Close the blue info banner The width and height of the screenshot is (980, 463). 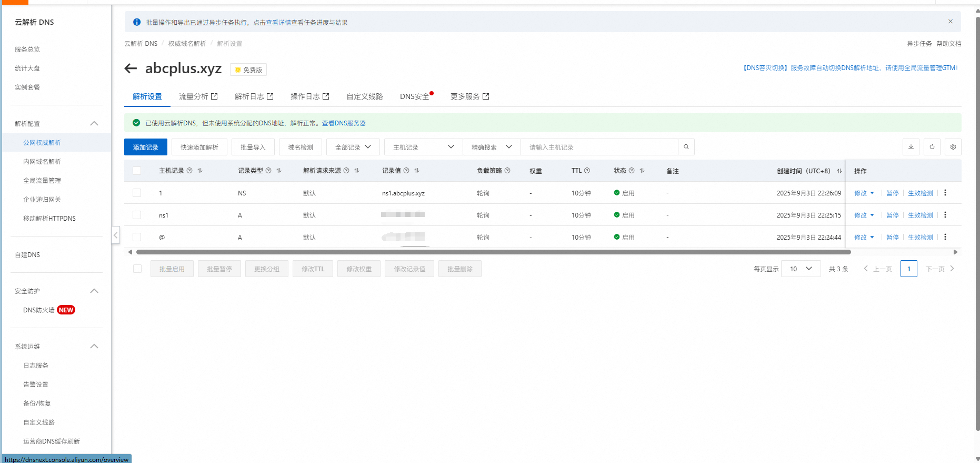tap(950, 22)
